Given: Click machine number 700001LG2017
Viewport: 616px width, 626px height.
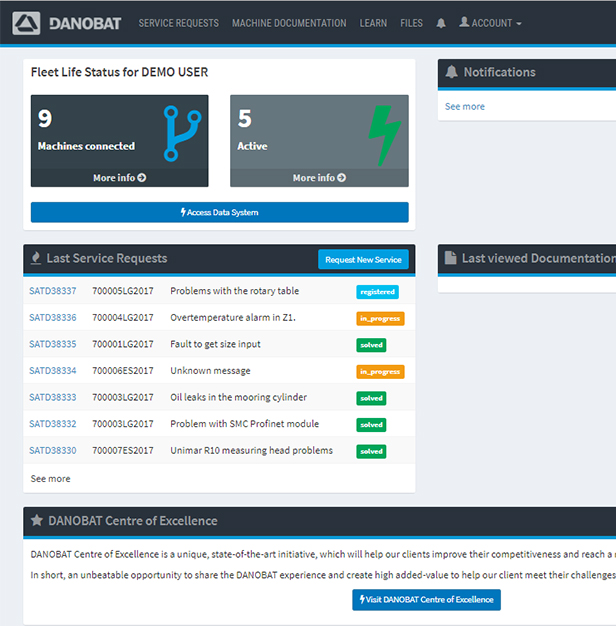Looking at the screenshot, I should tap(123, 344).
